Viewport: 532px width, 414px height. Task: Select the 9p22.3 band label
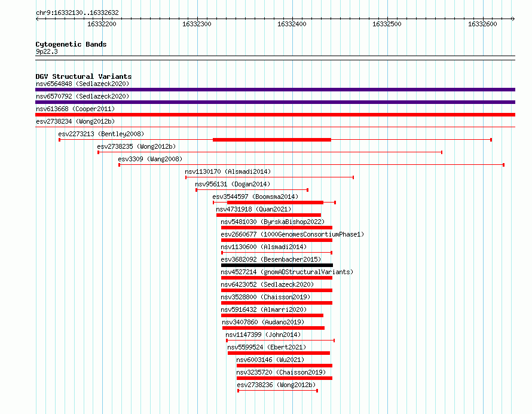47,51
